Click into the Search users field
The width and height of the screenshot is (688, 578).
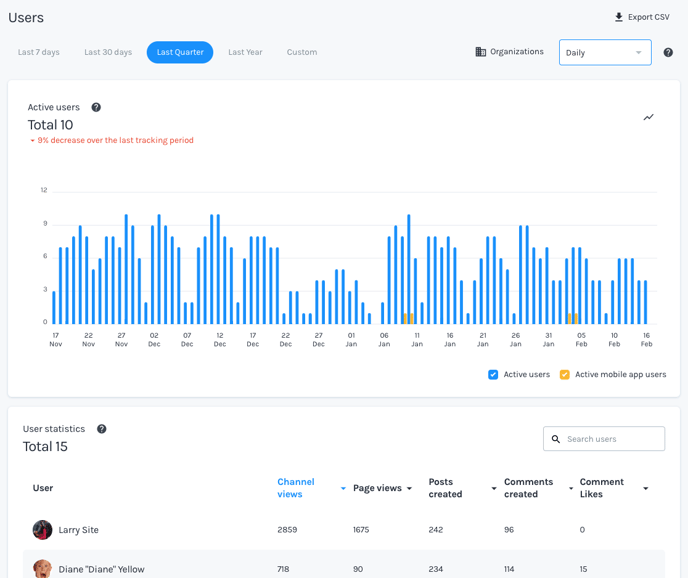[612, 439]
